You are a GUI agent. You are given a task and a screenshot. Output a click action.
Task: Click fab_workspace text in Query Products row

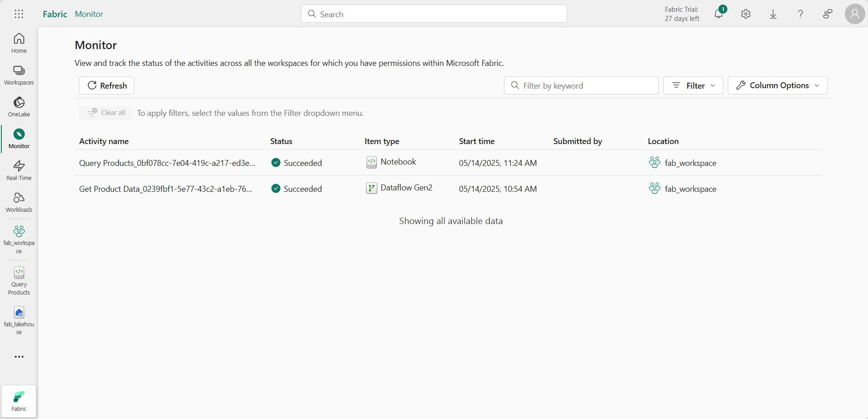pyautogui.click(x=690, y=163)
